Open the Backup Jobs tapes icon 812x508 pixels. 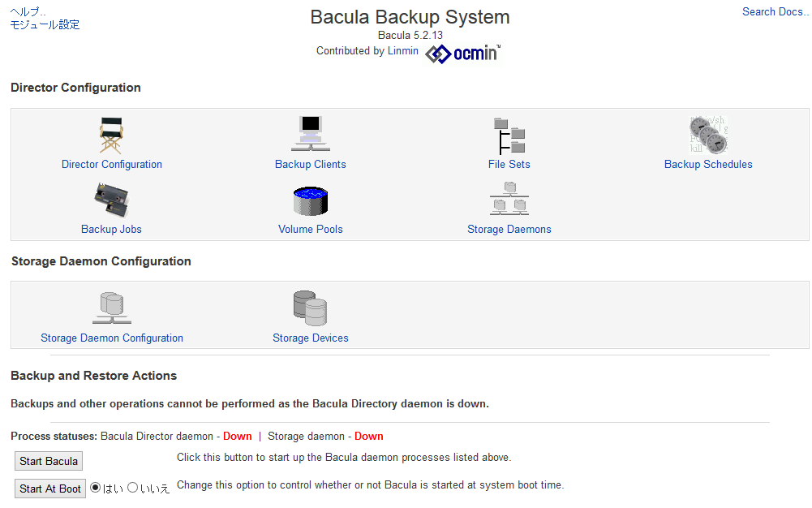[111, 200]
